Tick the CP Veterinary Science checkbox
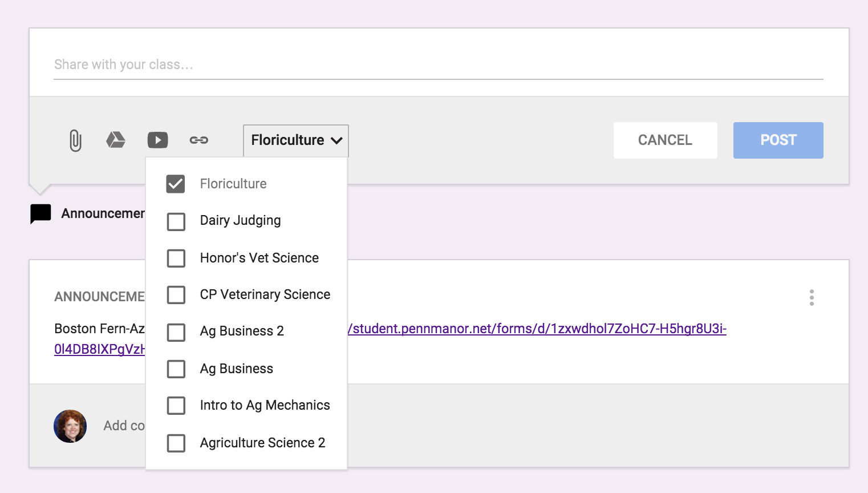Viewport: 868px width, 493px height. tap(176, 295)
